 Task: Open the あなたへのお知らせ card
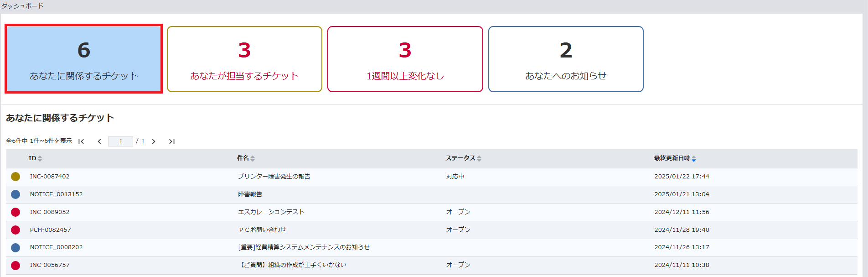566,59
